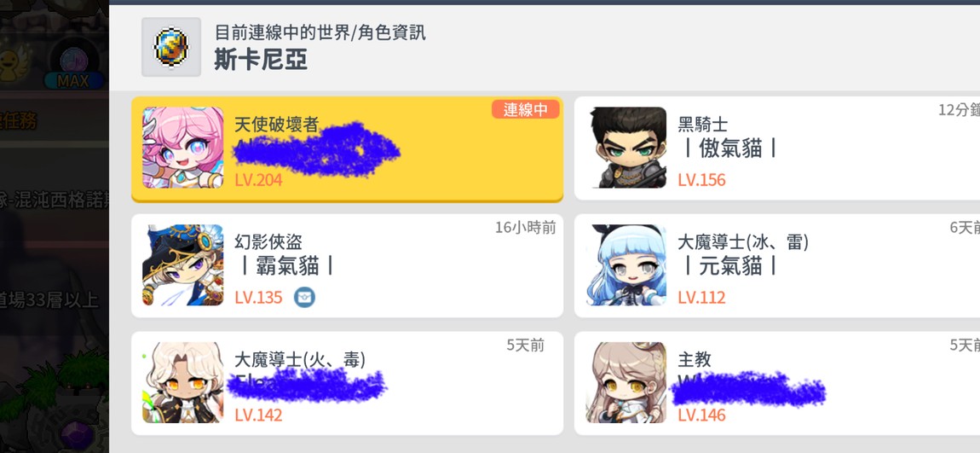Click the 連線中 status badge

click(526, 109)
